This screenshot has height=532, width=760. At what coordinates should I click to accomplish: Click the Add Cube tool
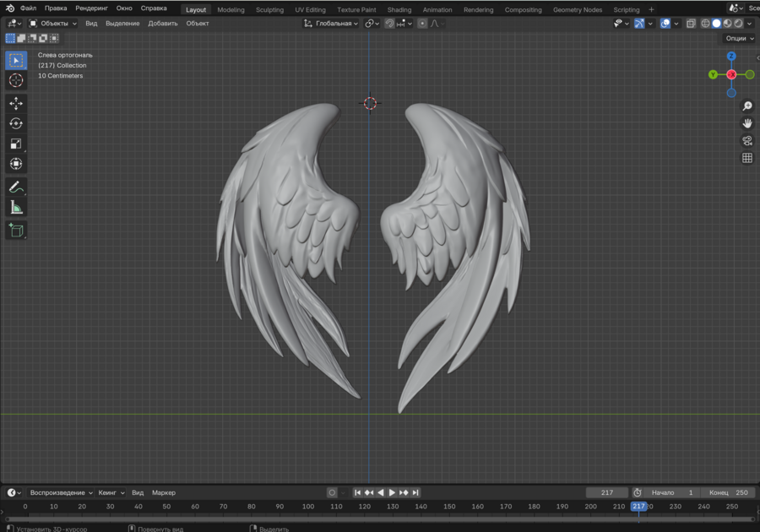[16, 230]
